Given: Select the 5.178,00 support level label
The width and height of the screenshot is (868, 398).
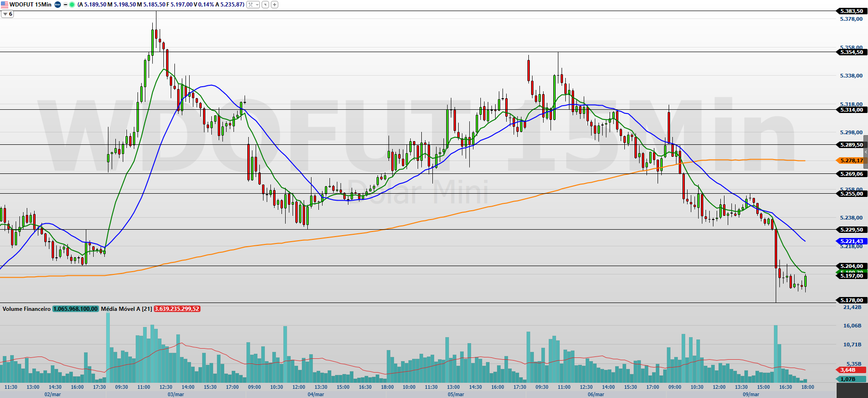Looking at the screenshot, I should 851,300.
